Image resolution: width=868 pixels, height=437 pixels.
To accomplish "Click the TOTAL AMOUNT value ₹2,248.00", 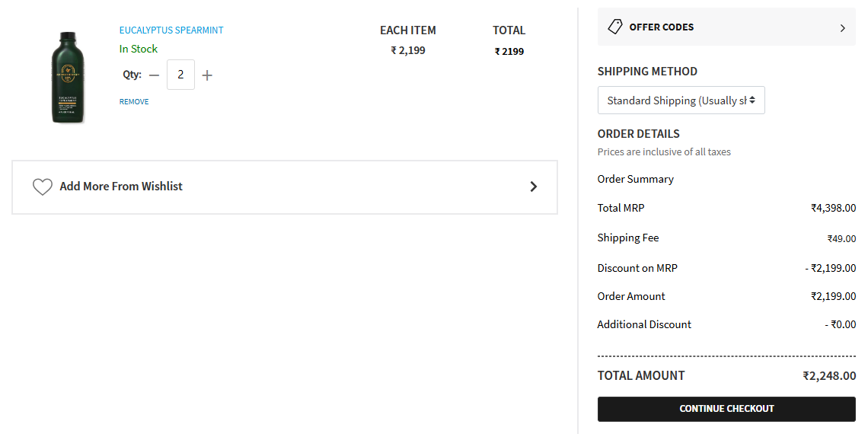I will pyautogui.click(x=829, y=375).
